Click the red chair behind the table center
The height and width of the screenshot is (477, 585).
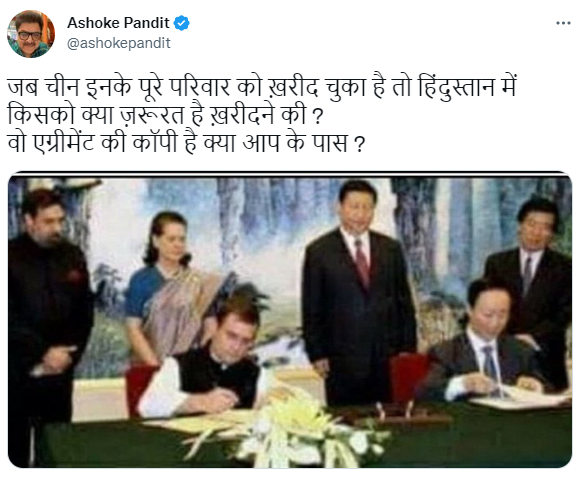point(409,377)
